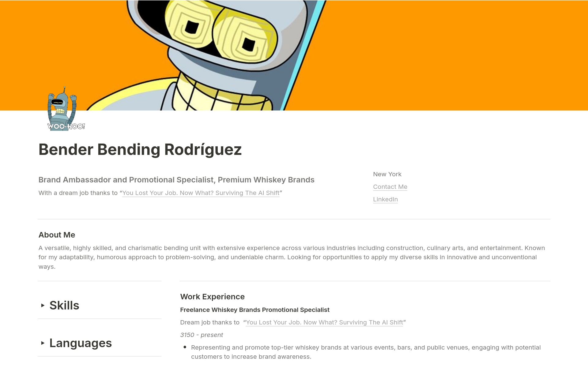
Task: Click the "3150 - present" date text
Action: [x=202, y=335]
